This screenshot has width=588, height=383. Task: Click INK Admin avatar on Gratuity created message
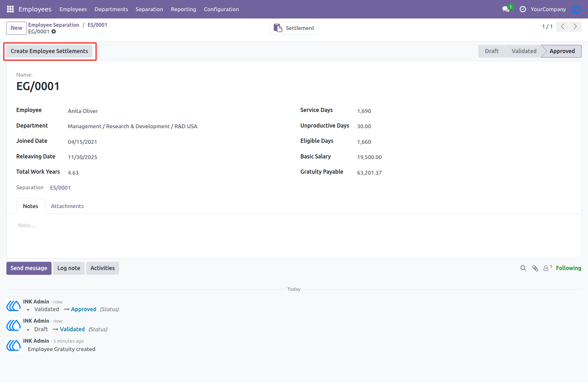click(x=13, y=345)
